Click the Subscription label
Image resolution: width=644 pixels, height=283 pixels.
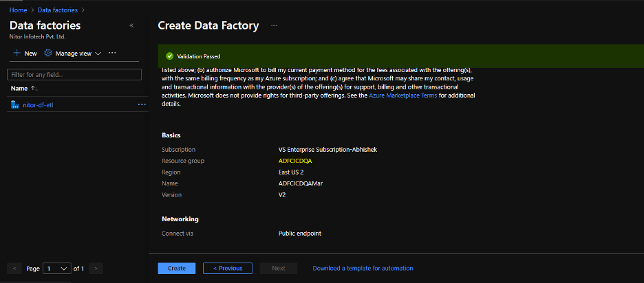tap(179, 150)
